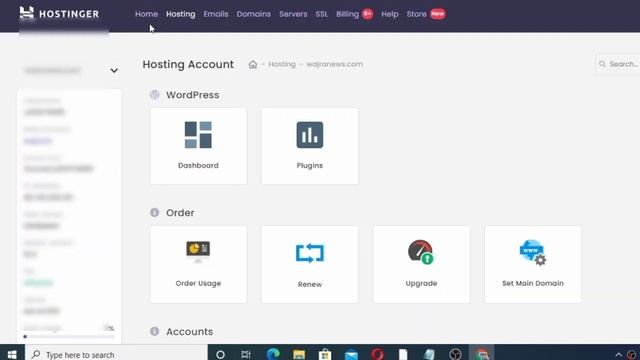Open the Domains menu
The height and width of the screenshot is (360, 640).
[253, 14]
